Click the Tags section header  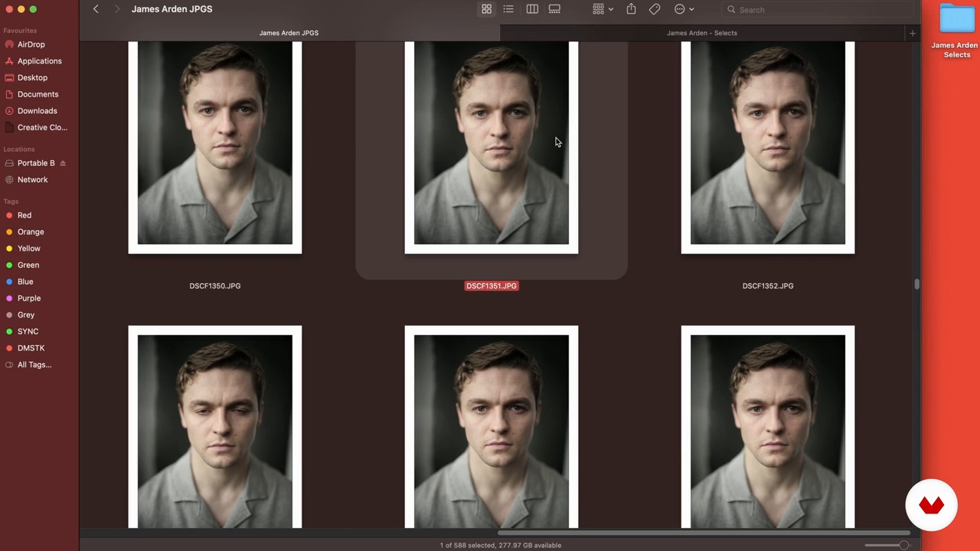click(11, 201)
